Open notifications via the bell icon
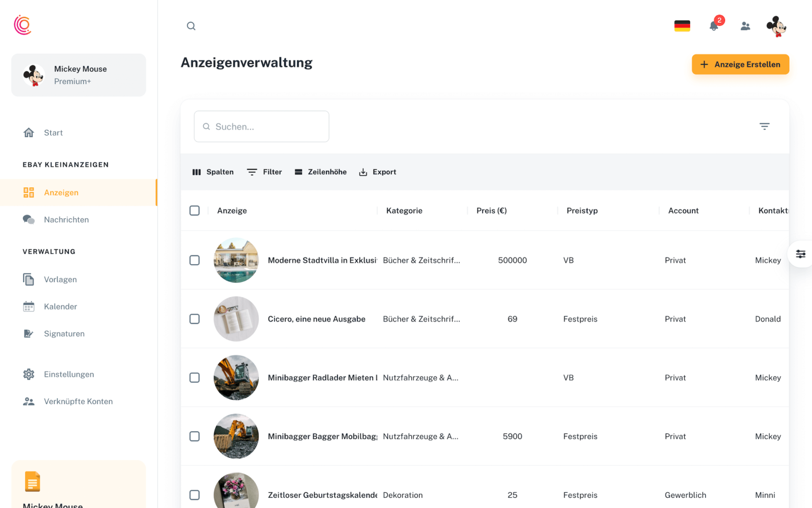Image resolution: width=812 pixels, height=508 pixels. pos(714,26)
